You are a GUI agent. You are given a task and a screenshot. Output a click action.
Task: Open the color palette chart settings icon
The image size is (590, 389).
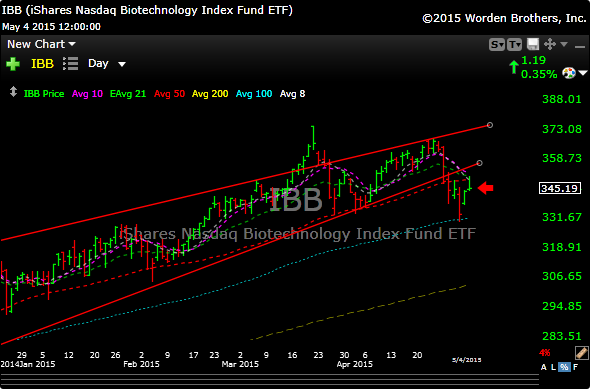pos(569,73)
